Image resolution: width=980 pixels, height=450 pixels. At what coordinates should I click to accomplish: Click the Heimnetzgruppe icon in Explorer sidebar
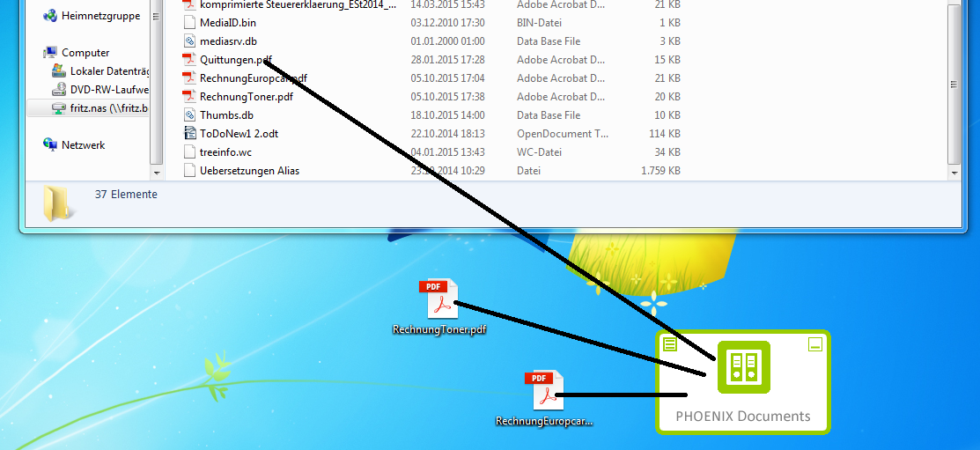pos(50,16)
